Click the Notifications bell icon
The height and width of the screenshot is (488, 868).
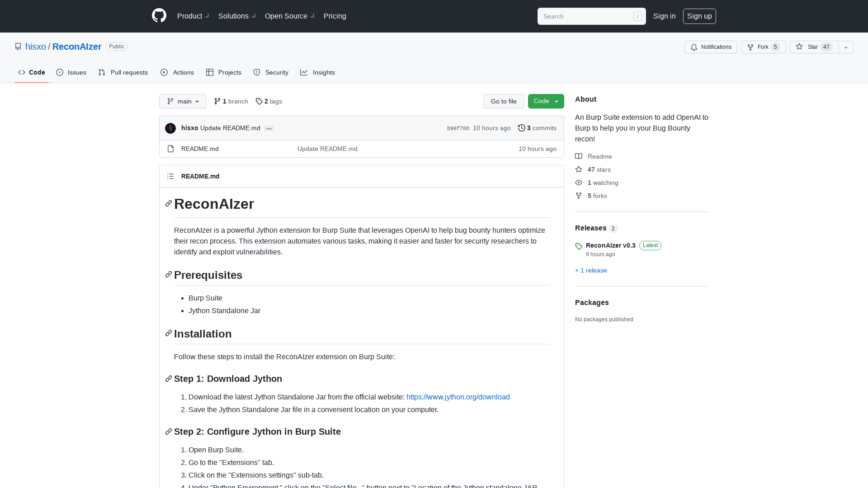tap(694, 47)
